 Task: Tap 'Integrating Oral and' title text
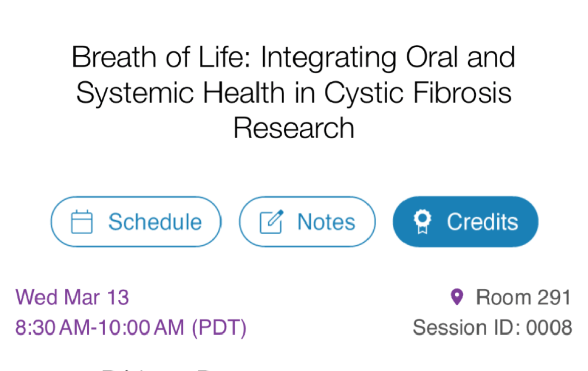[388, 57]
